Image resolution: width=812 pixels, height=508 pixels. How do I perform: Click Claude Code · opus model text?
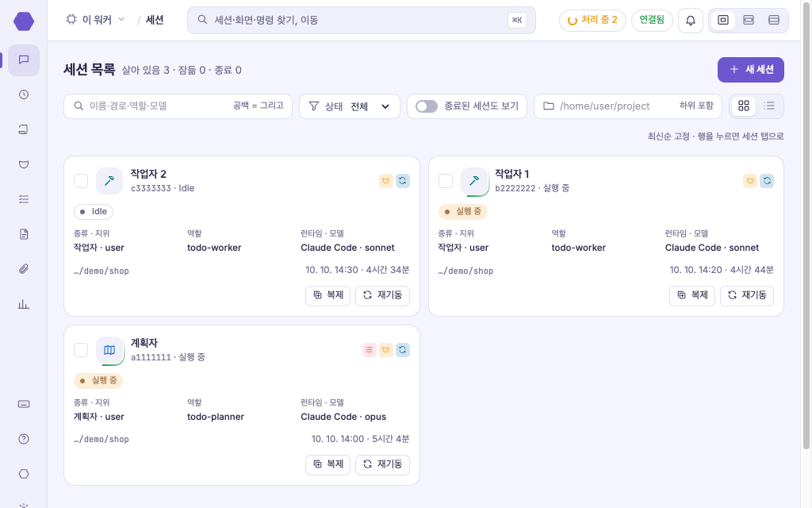click(343, 417)
